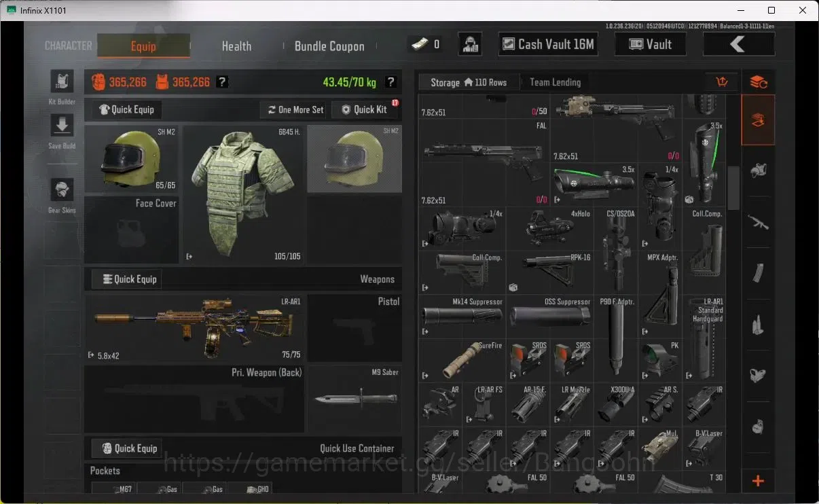Click the empty Pri. Weapon (Back) slot
This screenshot has height=504, width=819.
[x=194, y=399]
